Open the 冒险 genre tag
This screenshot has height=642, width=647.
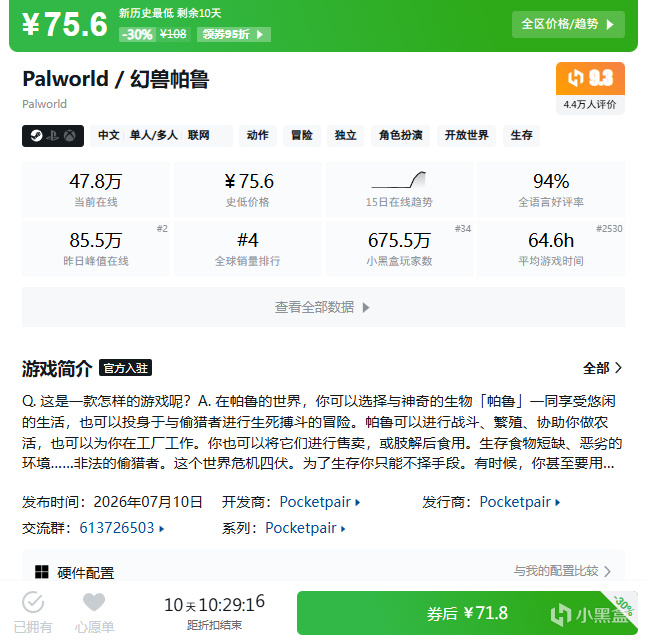coord(302,135)
